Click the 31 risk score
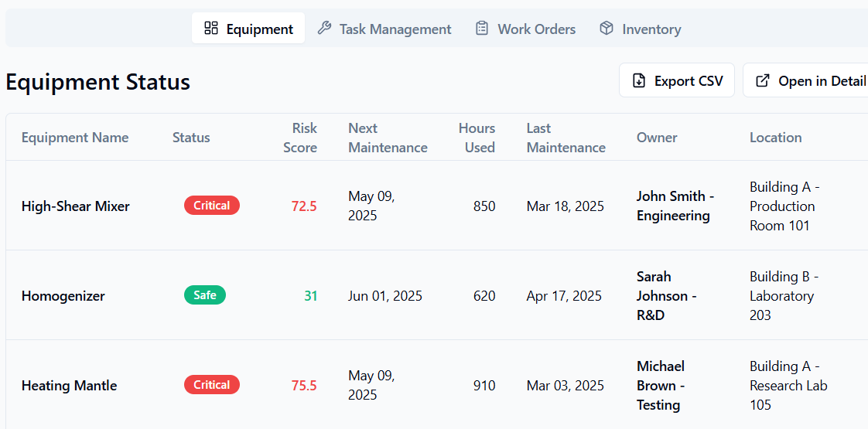The image size is (868, 429). tap(310, 296)
